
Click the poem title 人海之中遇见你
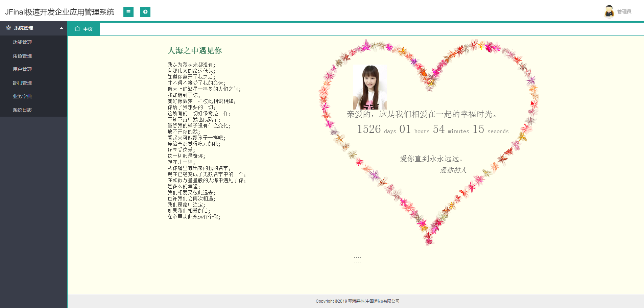tap(195, 51)
